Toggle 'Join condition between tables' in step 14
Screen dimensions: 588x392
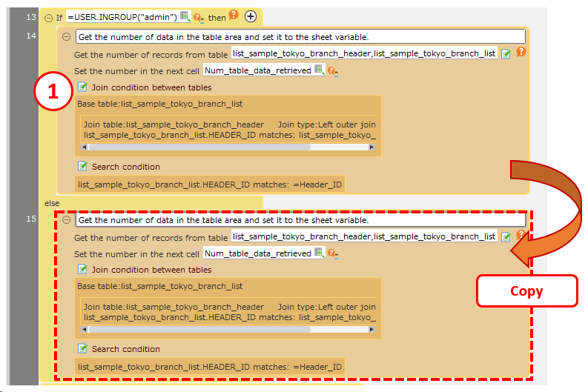(83, 87)
